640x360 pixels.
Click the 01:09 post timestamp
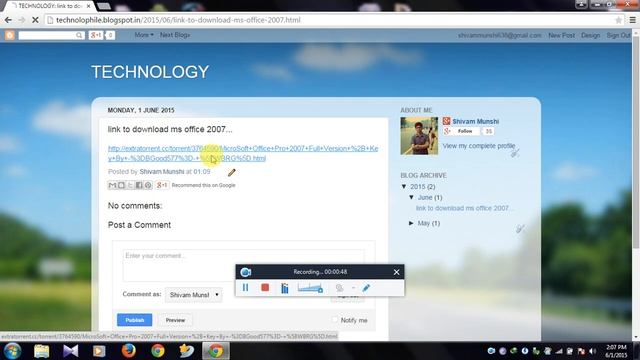point(202,172)
